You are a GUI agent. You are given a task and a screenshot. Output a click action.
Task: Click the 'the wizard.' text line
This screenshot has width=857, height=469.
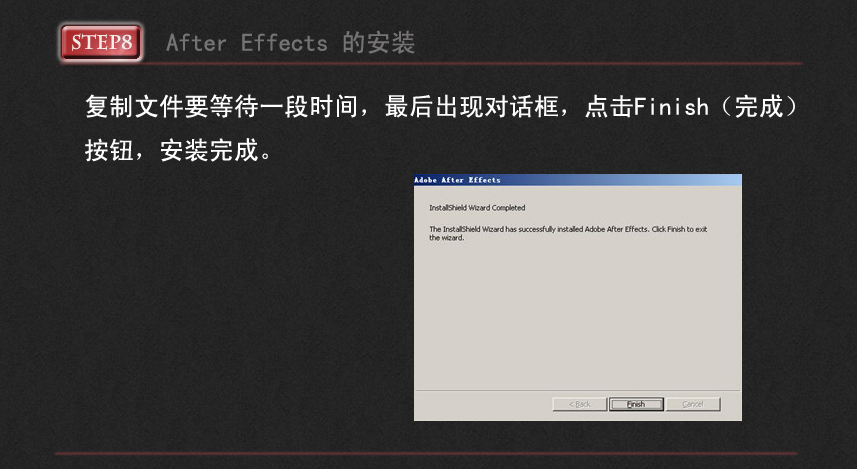click(447, 238)
